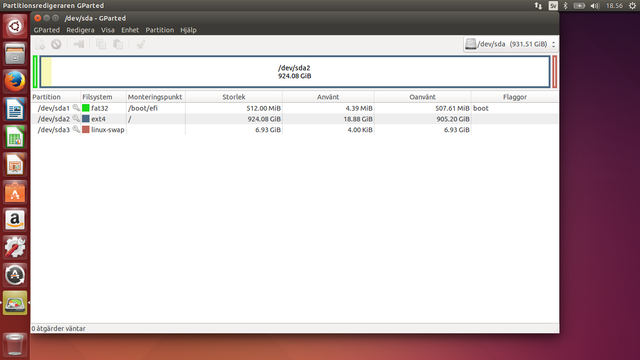This screenshot has width=640, height=360.
Task: Open Software Updater from the launcher
Action: tap(15, 275)
